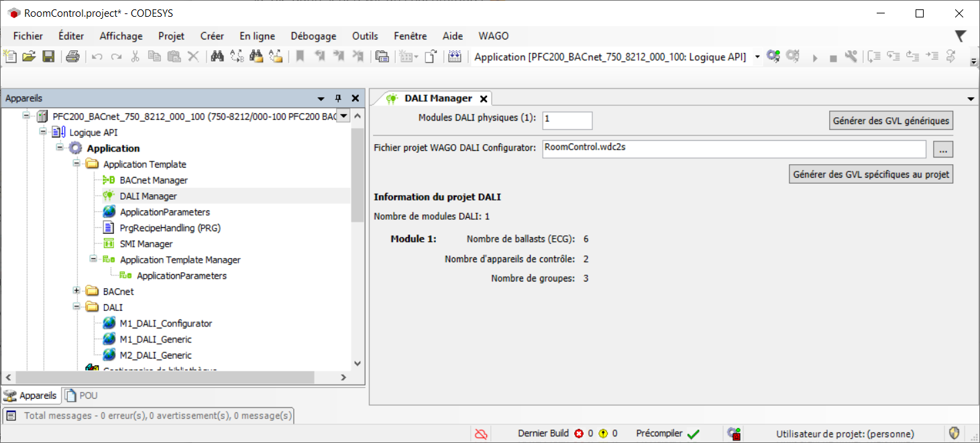The height and width of the screenshot is (443, 980).
Task: Create a new project with the toolbar icon
Action: coord(11,57)
